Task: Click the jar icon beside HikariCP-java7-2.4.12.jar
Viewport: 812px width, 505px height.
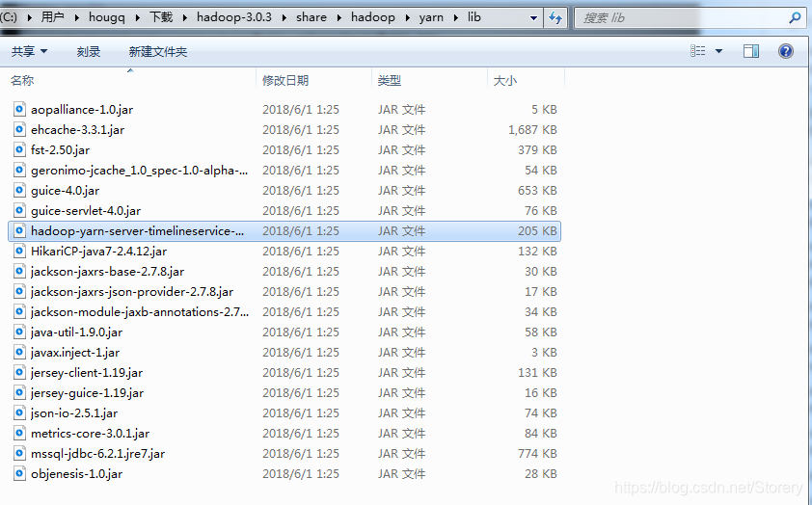Action: (x=19, y=251)
